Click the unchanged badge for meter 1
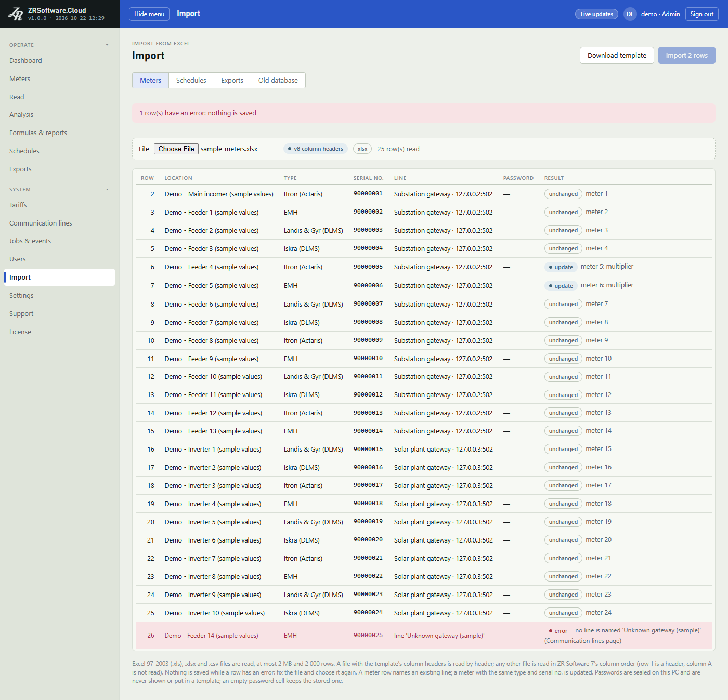The image size is (728, 700). pyautogui.click(x=563, y=194)
